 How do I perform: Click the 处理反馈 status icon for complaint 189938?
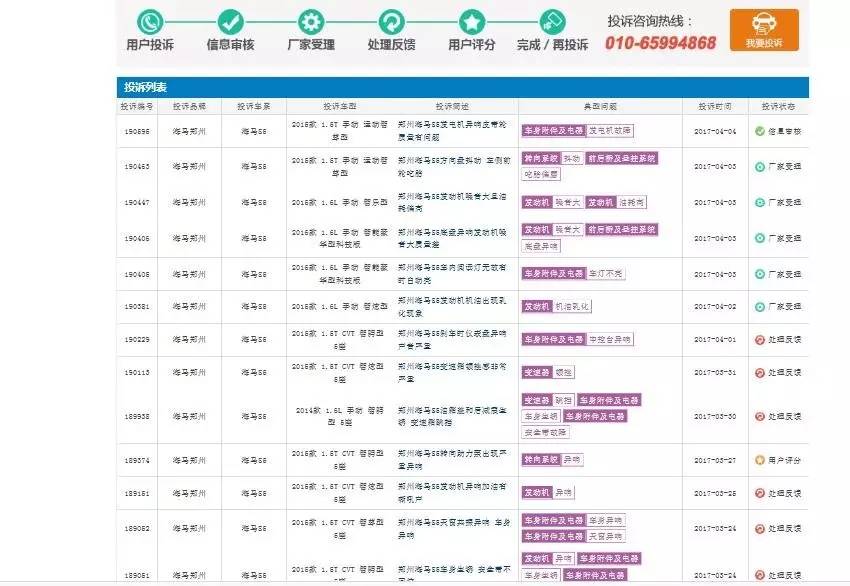coord(760,416)
